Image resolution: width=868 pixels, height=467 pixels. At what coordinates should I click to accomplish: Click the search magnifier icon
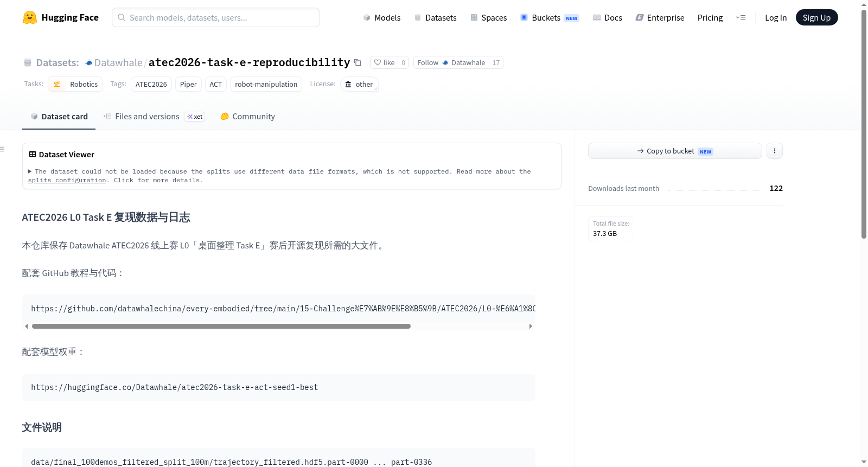(x=122, y=17)
